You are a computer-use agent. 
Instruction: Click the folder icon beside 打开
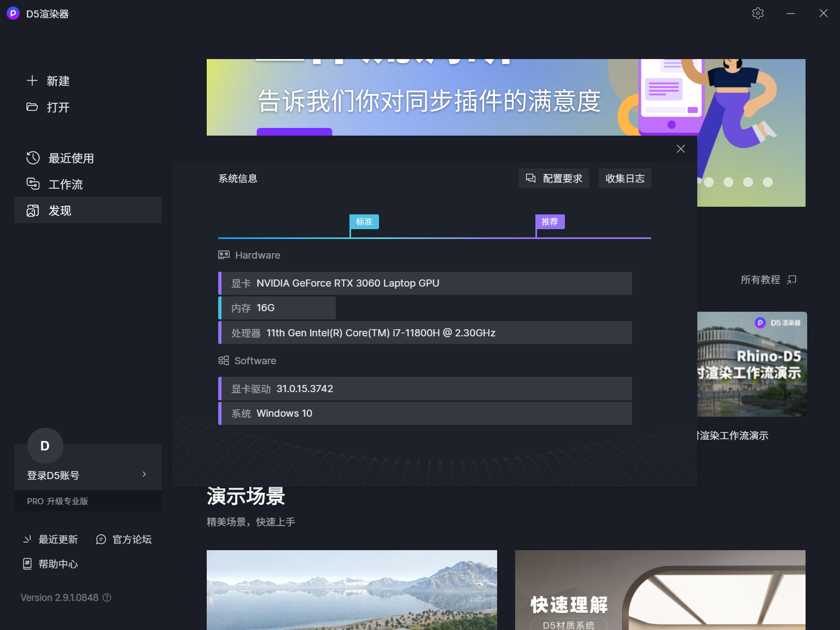32,107
